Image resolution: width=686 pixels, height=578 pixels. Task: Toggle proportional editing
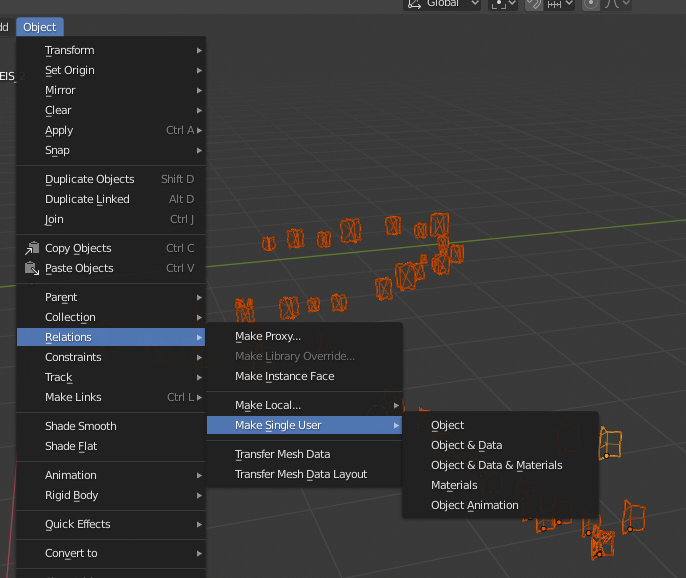pos(591,4)
